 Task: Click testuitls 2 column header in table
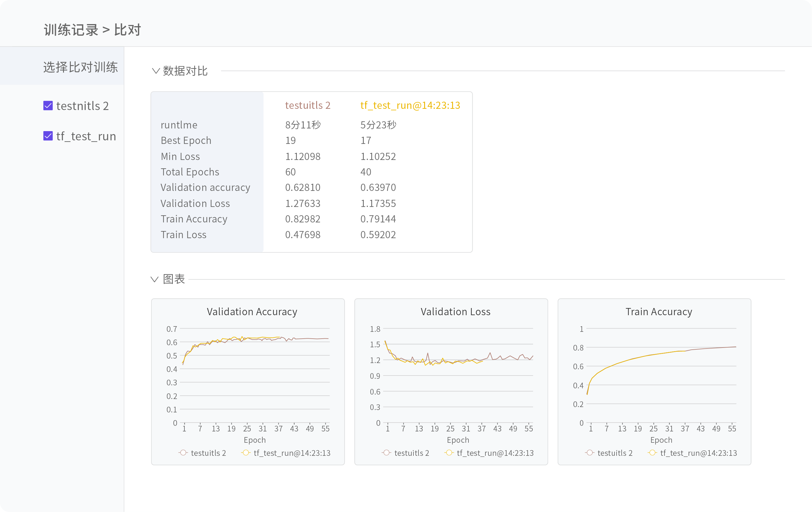coord(308,105)
